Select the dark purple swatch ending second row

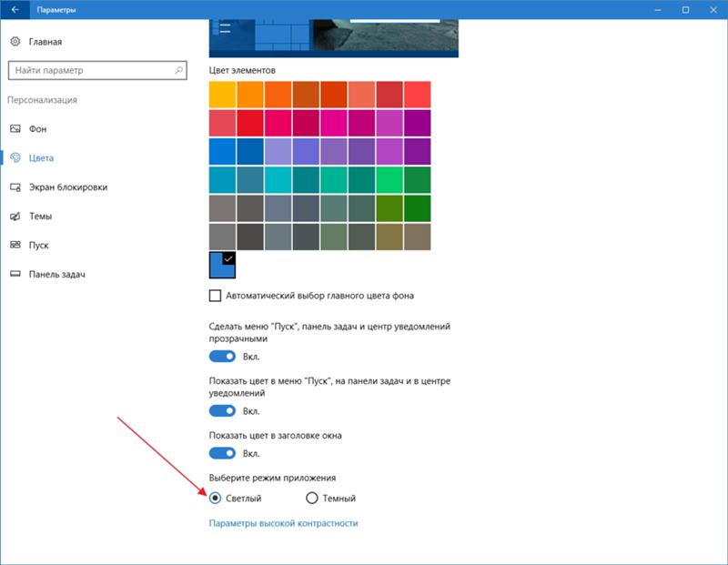click(418, 123)
